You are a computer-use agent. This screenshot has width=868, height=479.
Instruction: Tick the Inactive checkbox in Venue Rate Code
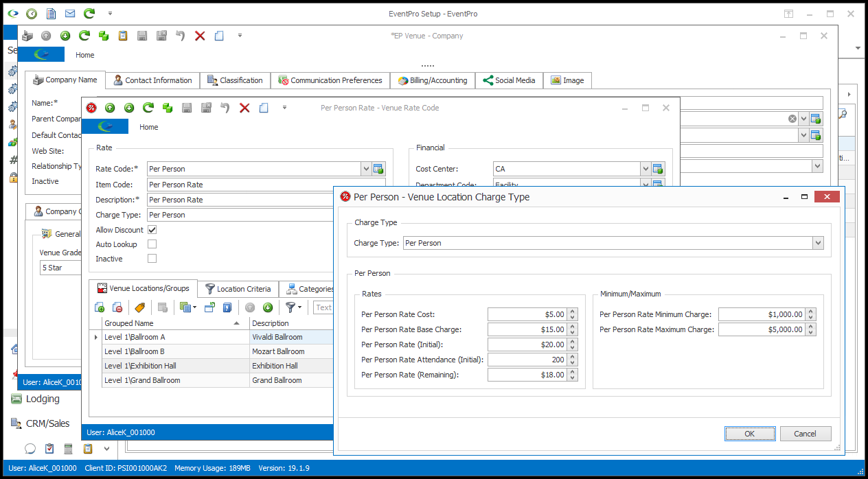coord(152,259)
